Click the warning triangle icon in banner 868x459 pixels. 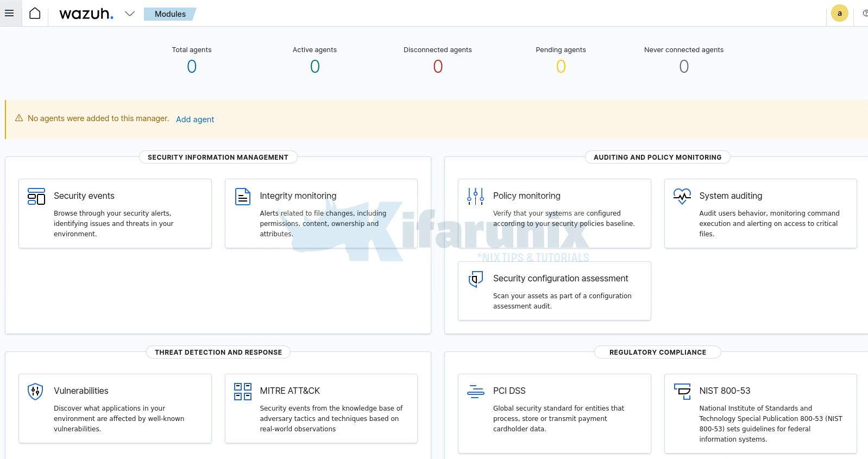(19, 118)
